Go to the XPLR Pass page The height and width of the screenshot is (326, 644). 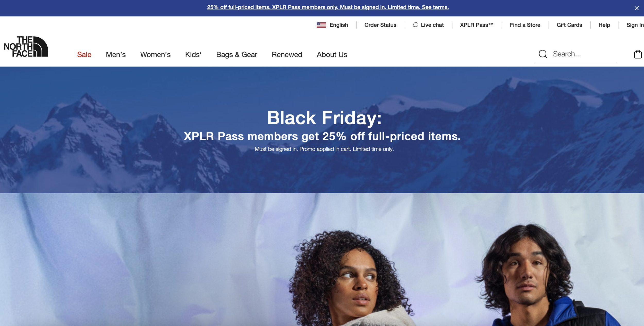477,25
